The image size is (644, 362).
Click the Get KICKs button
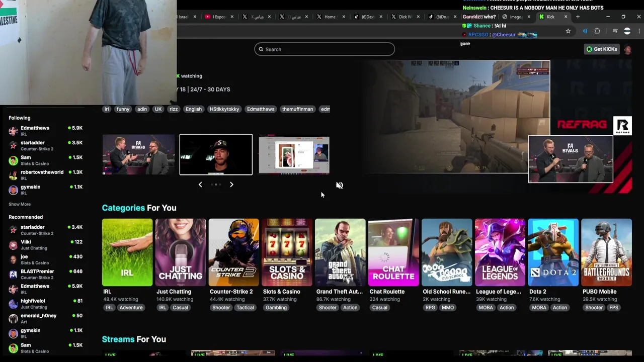[601, 49]
